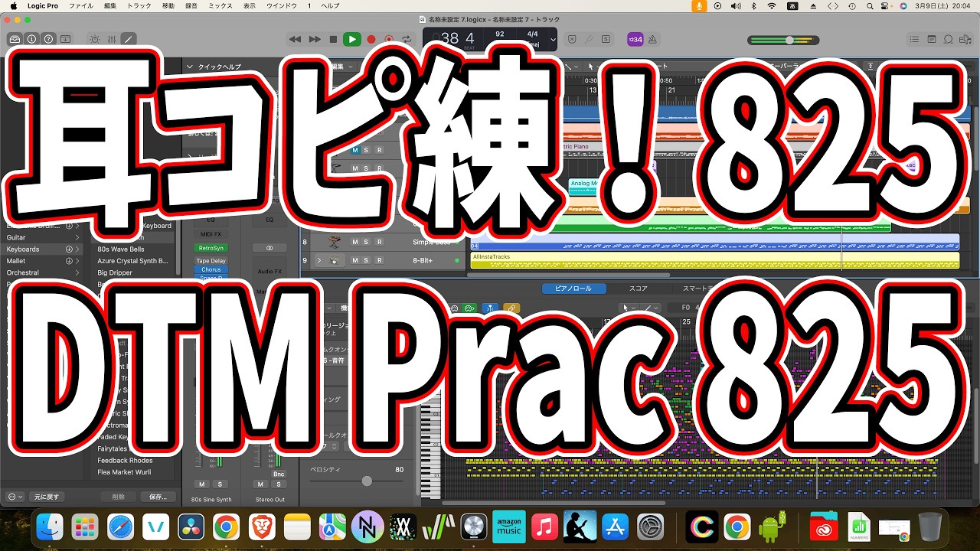Screen dimensions: 980x551
Task: Stop playback with the square button
Action: (333, 39)
